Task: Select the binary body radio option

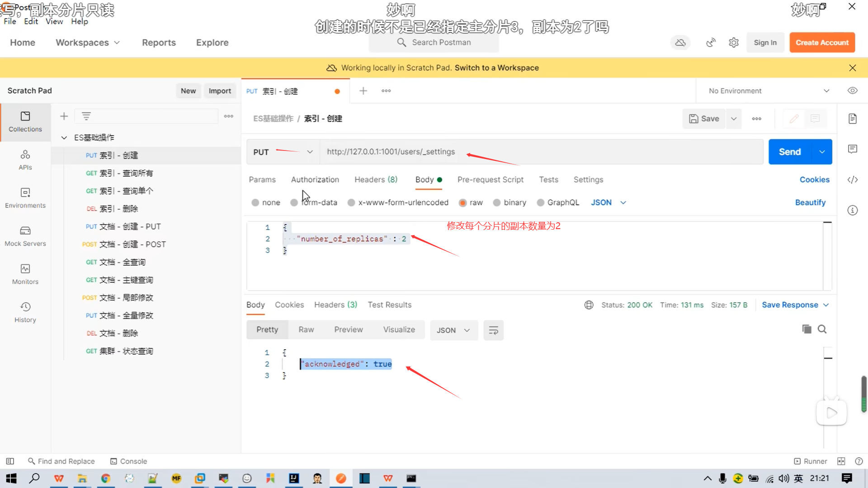Action: [x=497, y=203]
